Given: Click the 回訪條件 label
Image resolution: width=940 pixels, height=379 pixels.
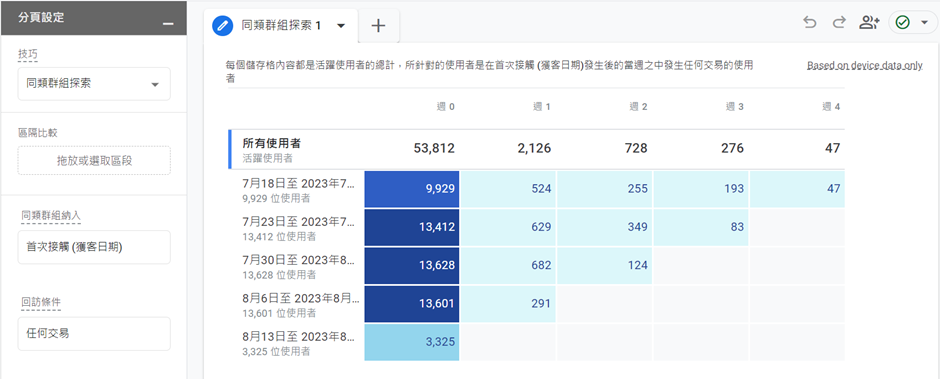Looking at the screenshot, I should click(x=40, y=302).
